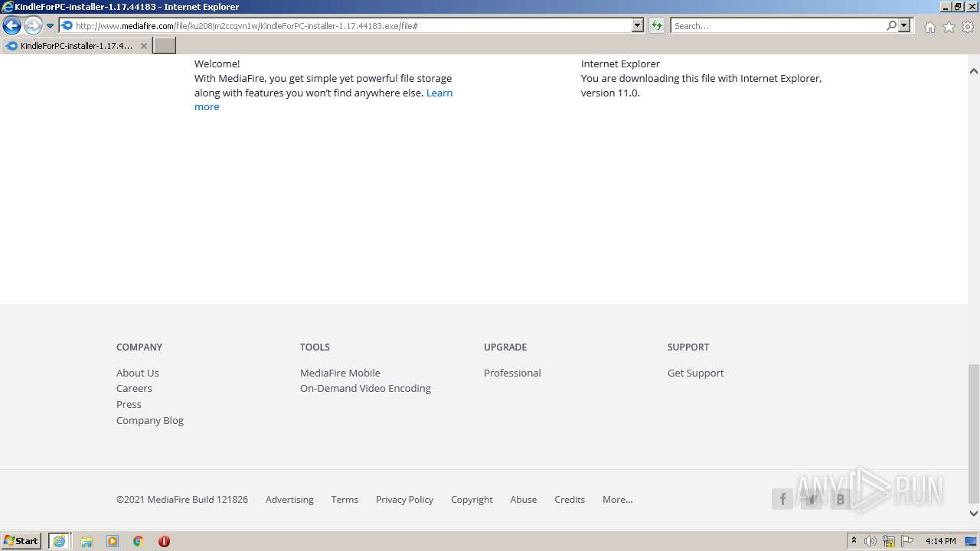This screenshot has height=551, width=980.
Task: Click Internet Explorer taskbar icon
Action: 59,541
